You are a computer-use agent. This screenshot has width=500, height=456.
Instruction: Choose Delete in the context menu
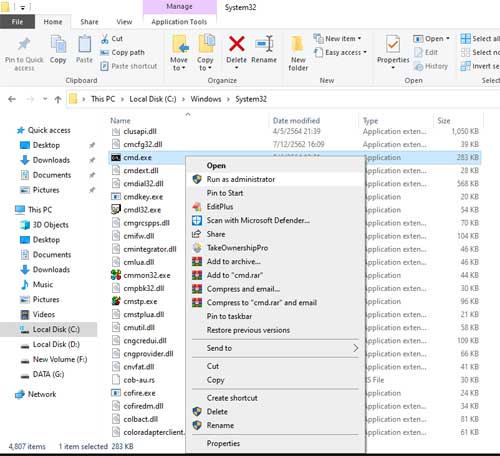click(x=276, y=412)
